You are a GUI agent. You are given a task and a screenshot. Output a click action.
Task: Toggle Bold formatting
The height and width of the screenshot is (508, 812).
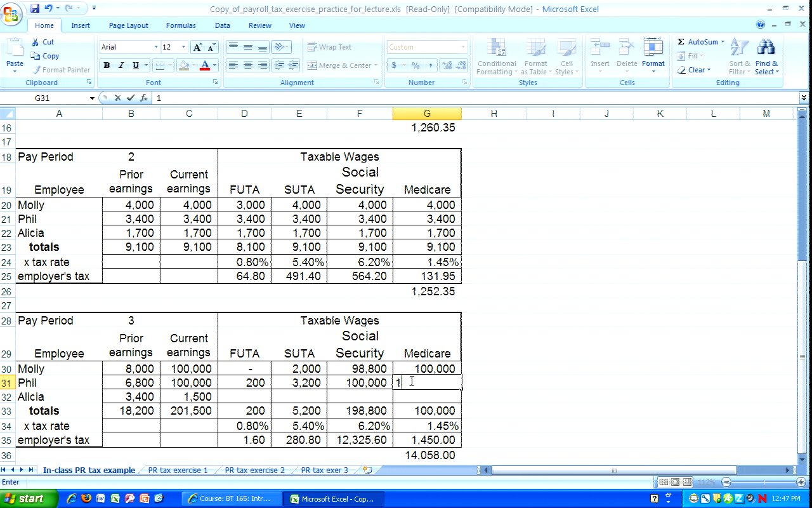coord(107,65)
